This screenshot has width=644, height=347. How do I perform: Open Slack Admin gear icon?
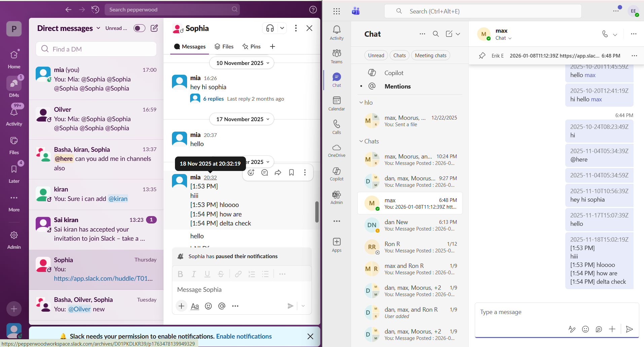14,240
